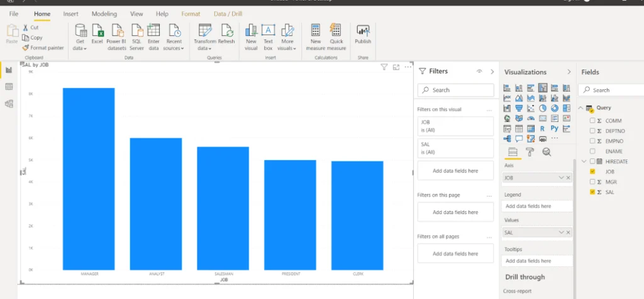Switch to the View ribbon tab
Viewport: 644px width, 299px height.
click(x=136, y=14)
